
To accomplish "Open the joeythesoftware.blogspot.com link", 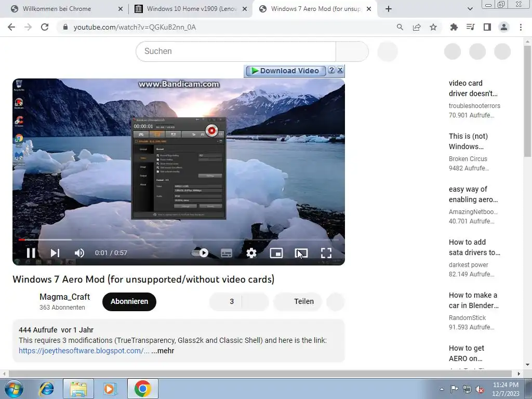I will click(84, 351).
